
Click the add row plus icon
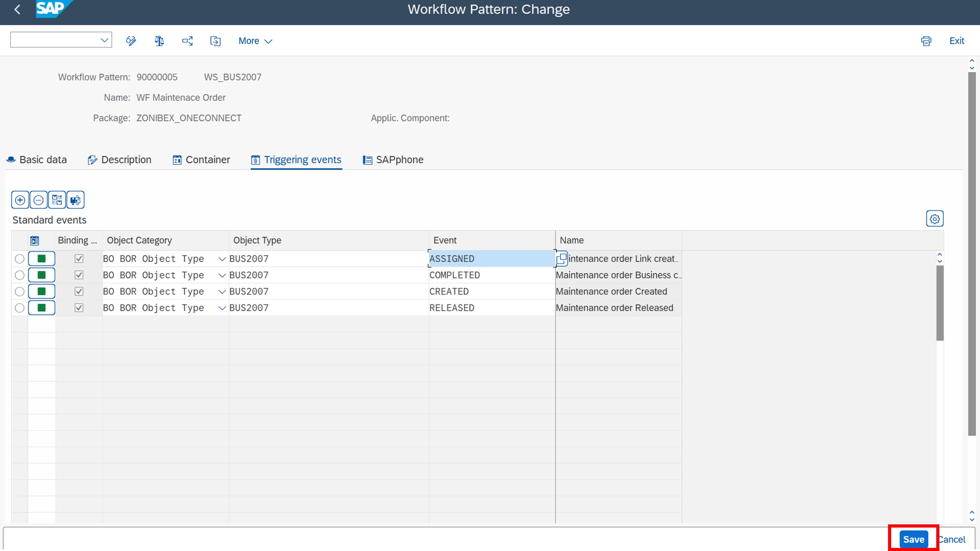click(20, 200)
